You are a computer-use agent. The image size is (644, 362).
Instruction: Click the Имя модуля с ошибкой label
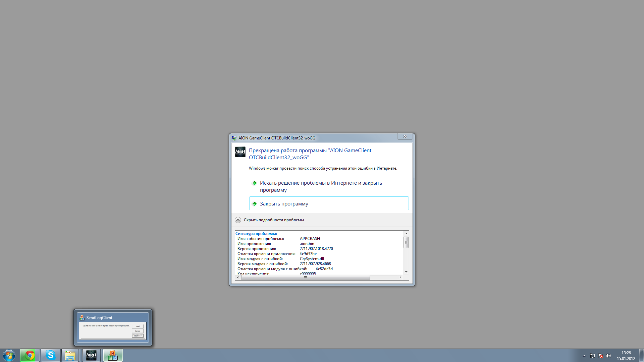pyautogui.click(x=260, y=259)
